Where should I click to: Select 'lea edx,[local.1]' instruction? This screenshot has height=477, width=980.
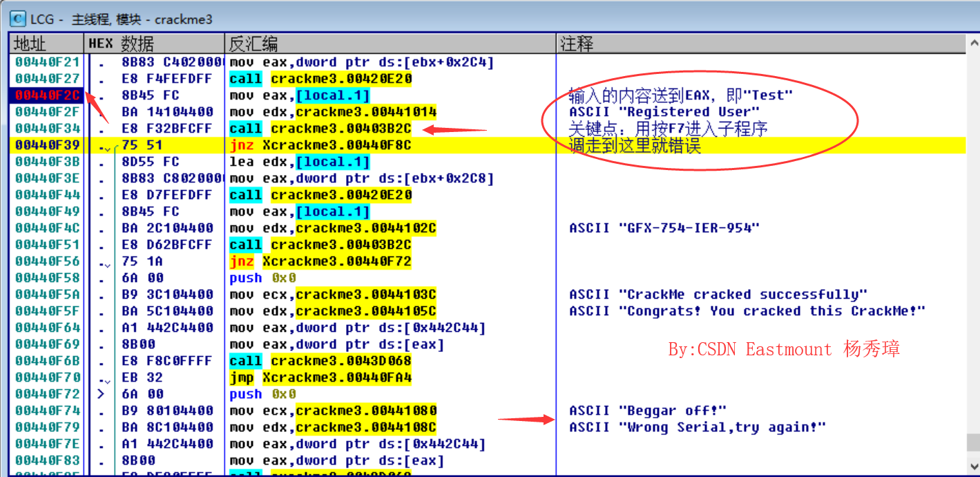click(300, 162)
